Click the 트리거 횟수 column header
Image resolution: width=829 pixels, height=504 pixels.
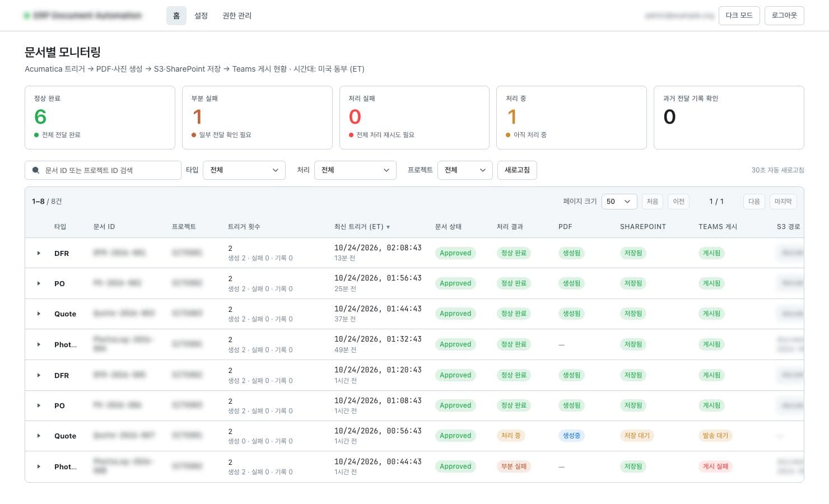click(x=244, y=227)
